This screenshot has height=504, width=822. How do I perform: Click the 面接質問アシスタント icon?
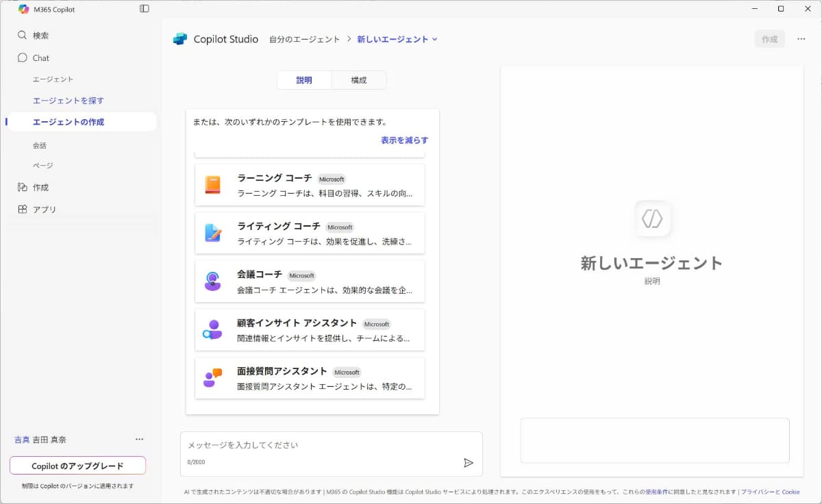[x=212, y=377]
